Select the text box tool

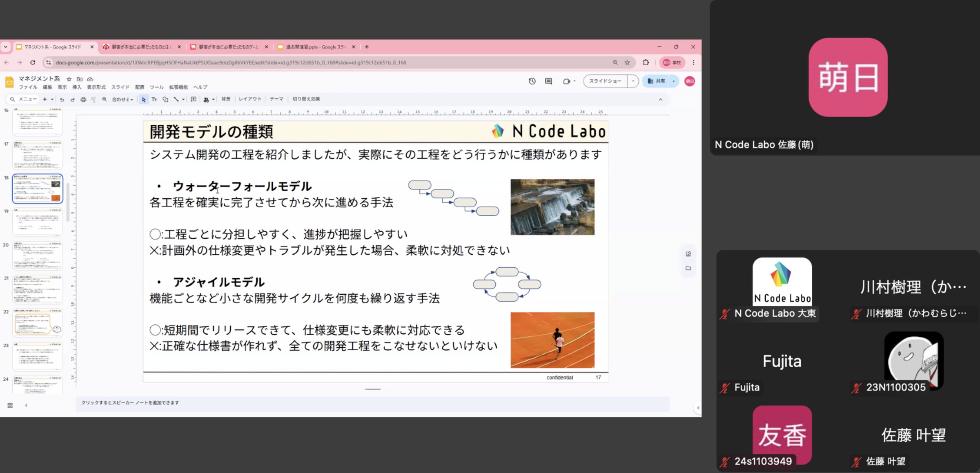(x=154, y=99)
